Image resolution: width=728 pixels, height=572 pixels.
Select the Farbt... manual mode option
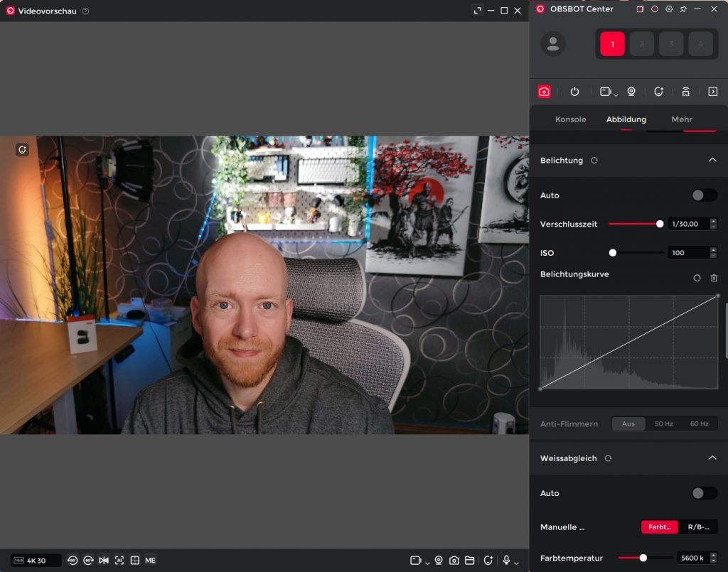coord(659,527)
